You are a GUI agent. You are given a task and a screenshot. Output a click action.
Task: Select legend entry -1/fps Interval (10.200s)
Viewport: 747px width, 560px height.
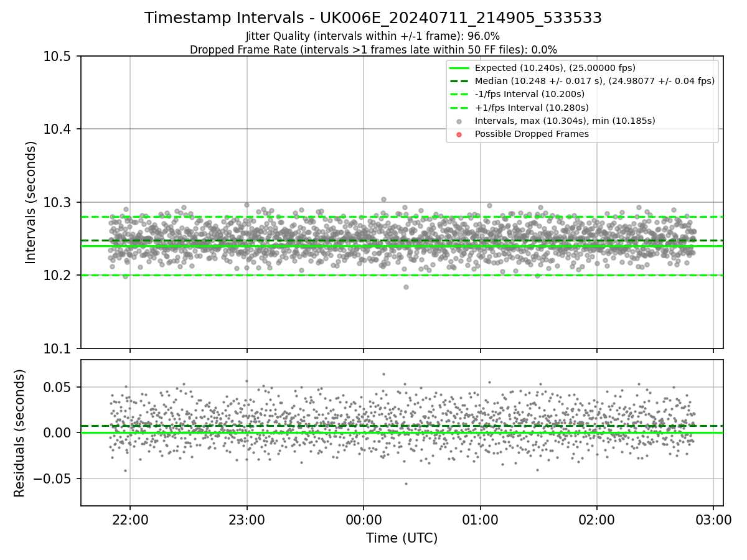click(530, 94)
